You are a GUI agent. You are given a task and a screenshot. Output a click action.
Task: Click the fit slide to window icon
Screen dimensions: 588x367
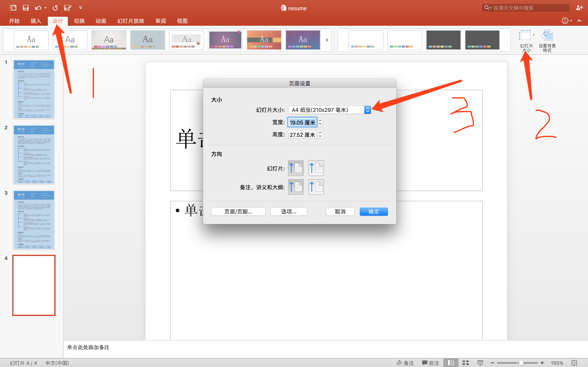(574, 363)
